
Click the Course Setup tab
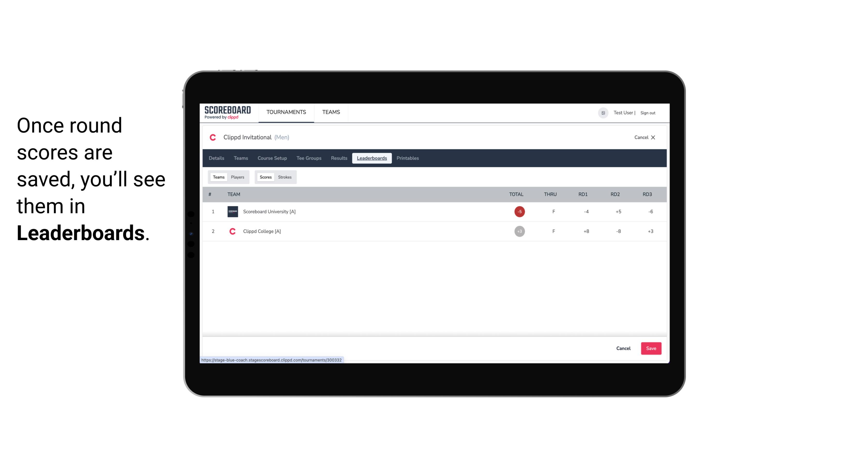tap(272, 158)
